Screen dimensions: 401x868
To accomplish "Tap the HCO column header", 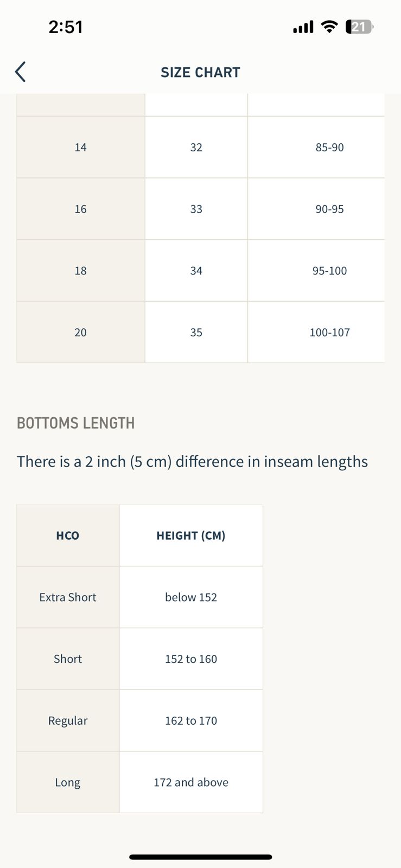I will 68,535.
